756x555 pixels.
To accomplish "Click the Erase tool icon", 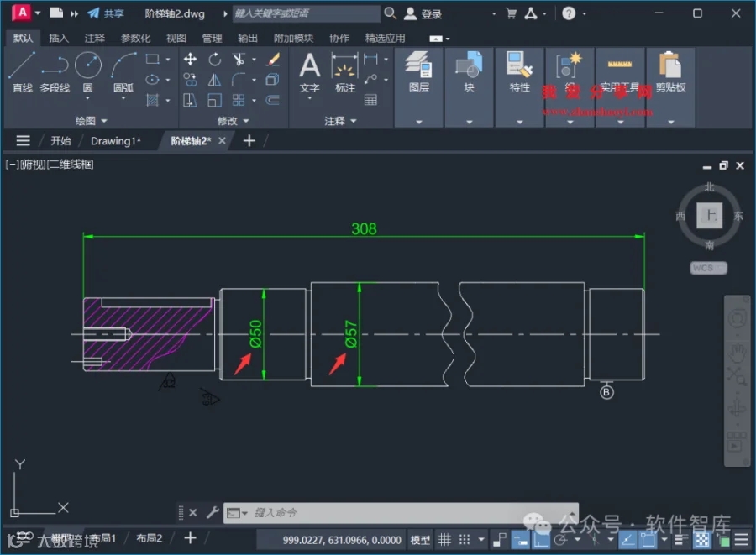I will (273, 60).
